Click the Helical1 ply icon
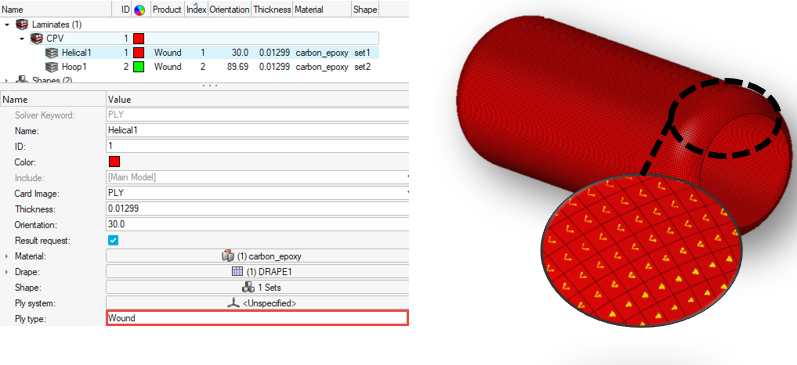 coord(51,53)
